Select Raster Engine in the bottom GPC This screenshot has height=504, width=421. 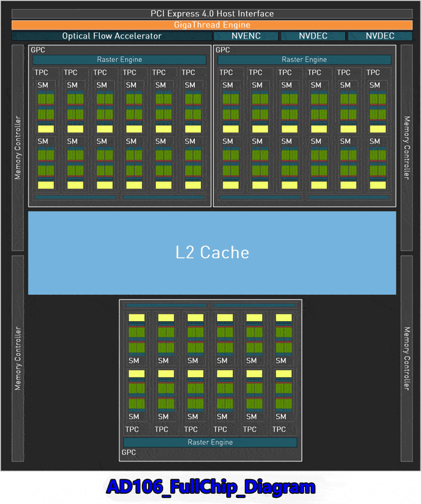coord(210,442)
